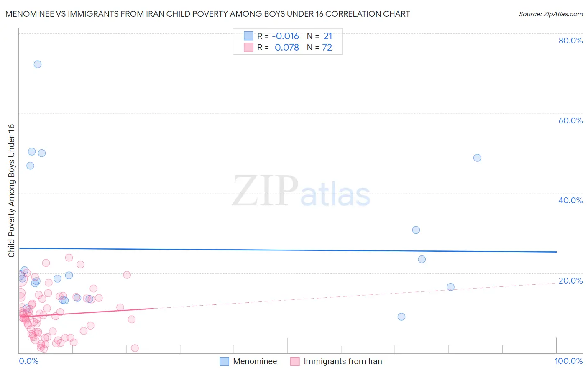The image size is (588, 373).
Task: Click the 100.0% x-axis label
Action: point(569,361)
